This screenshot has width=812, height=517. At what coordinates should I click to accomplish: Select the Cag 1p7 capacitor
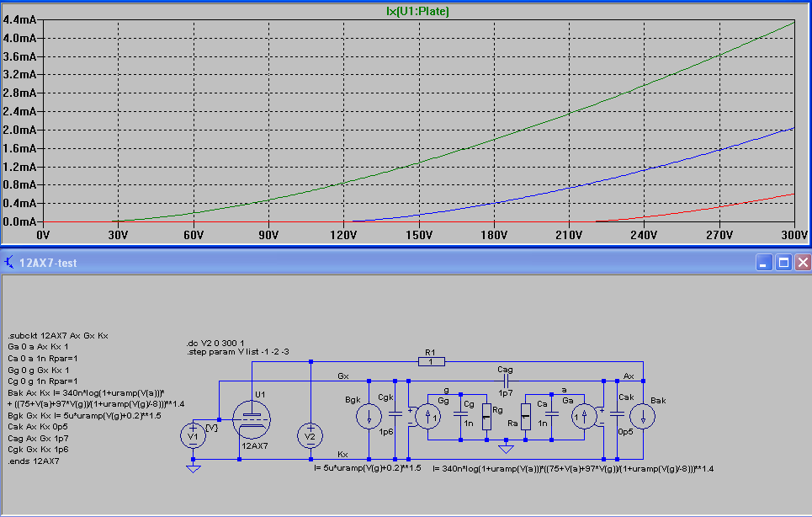pos(505,381)
